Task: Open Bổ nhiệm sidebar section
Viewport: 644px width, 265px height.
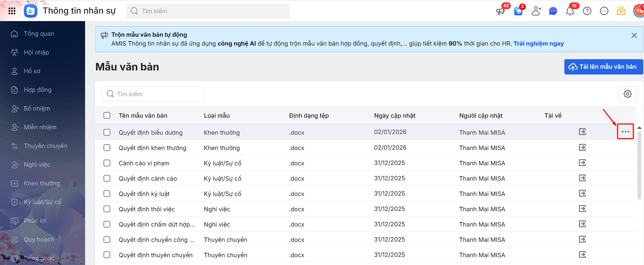Action: (x=43, y=109)
